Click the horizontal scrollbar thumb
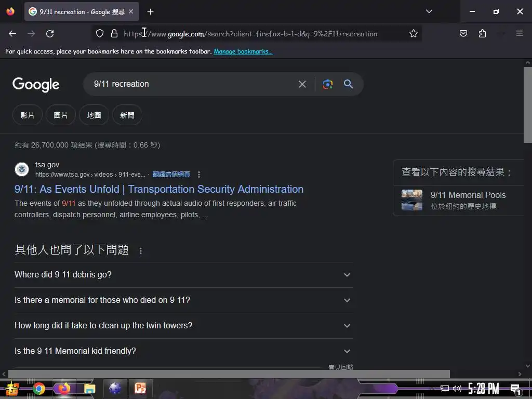 coord(229,374)
